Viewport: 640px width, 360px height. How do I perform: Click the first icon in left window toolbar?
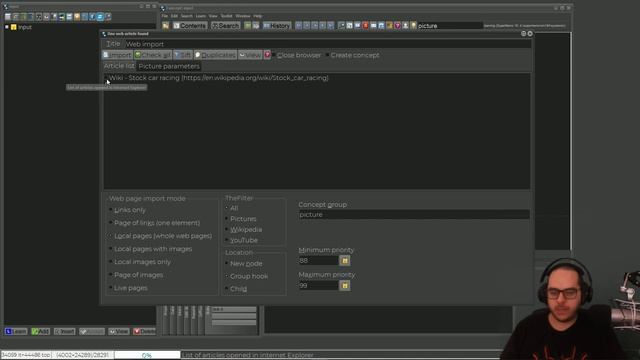[x=8, y=17]
